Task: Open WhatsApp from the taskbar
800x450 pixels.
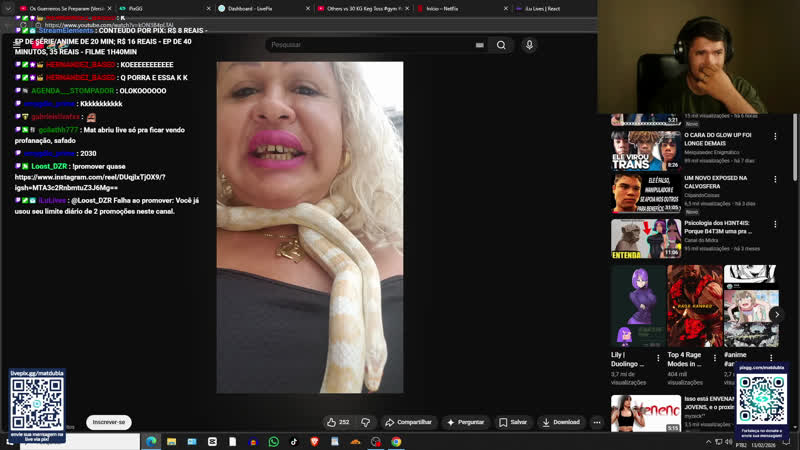Action: [273, 441]
